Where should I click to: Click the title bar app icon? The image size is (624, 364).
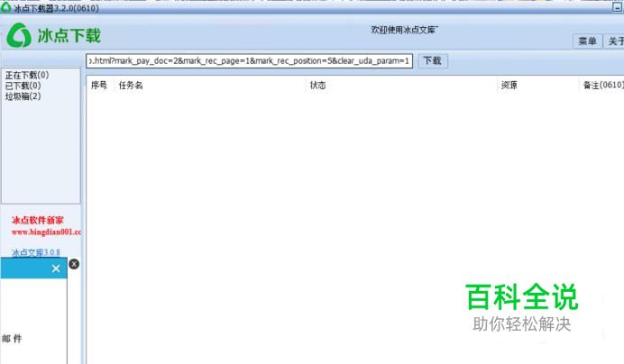pos(5,7)
